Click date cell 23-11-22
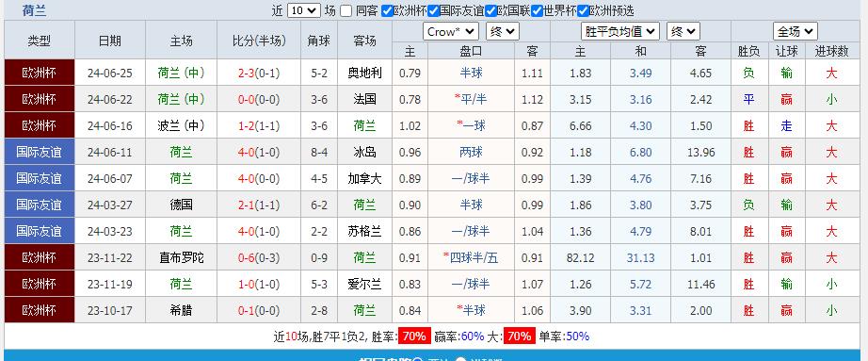Viewport: 868px width, 361px height. (x=109, y=258)
